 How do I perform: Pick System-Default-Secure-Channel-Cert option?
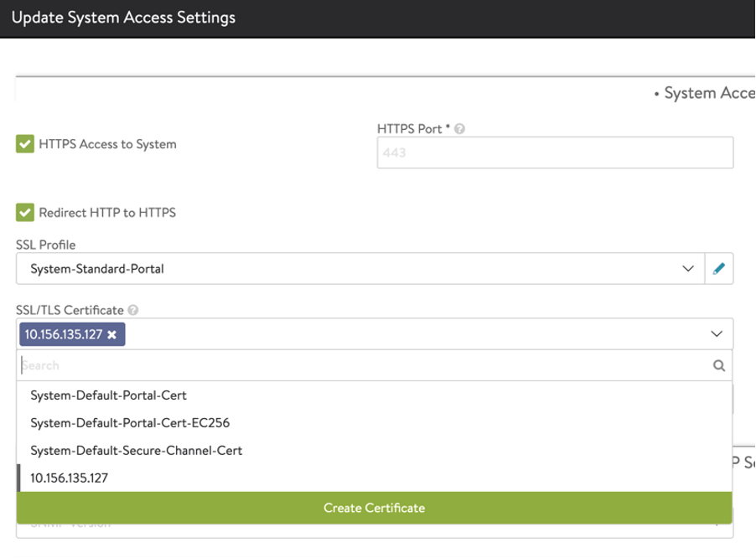pos(136,450)
